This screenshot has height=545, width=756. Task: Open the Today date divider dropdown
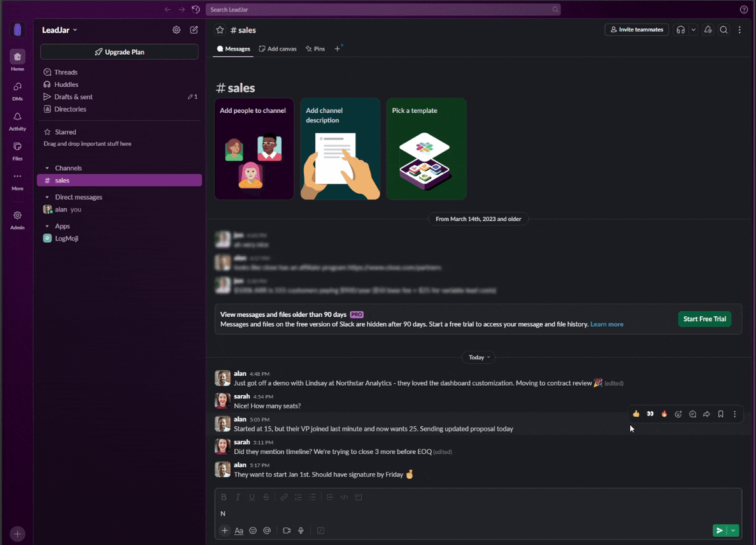(x=478, y=357)
